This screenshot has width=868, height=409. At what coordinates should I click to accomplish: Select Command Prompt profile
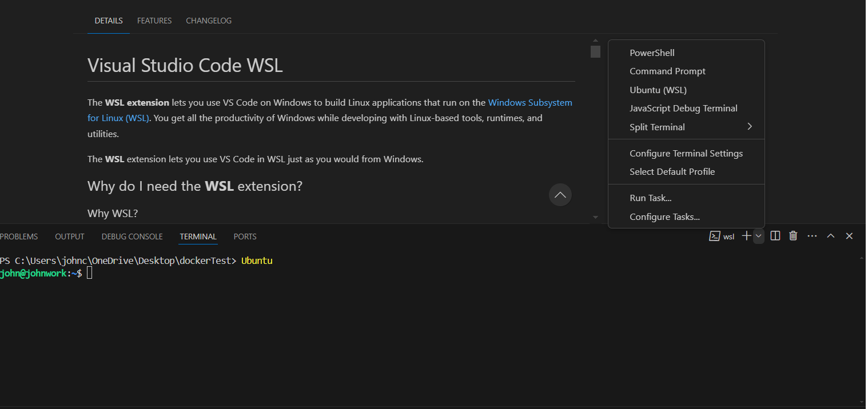click(667, 71)
